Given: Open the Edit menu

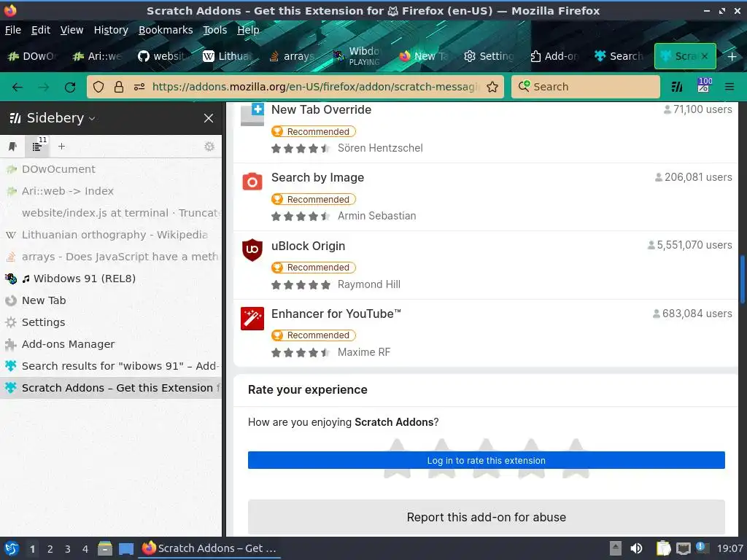Looking at the screenshot, I should (41, 30).
